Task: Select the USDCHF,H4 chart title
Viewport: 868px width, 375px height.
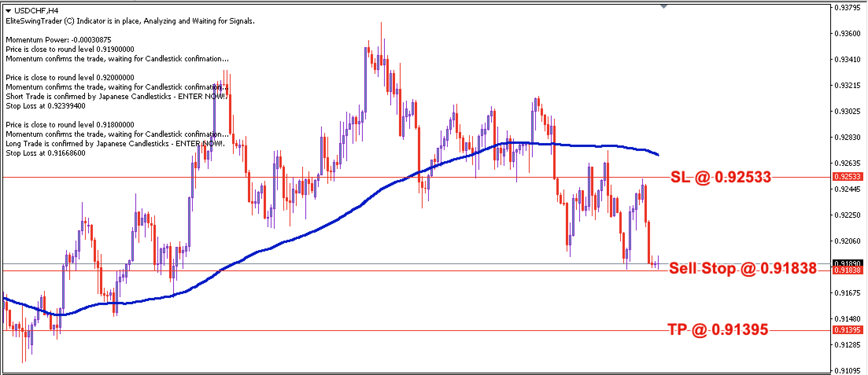Action: 31,11
